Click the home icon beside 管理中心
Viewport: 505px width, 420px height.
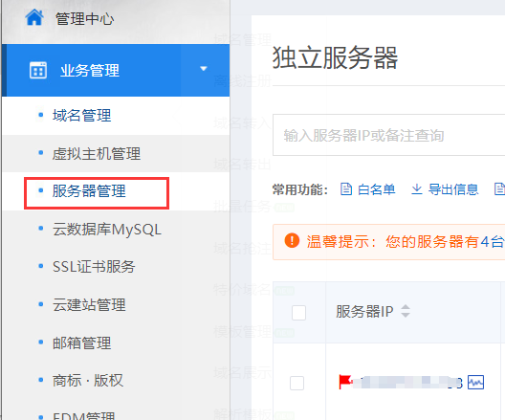point(34,17)
